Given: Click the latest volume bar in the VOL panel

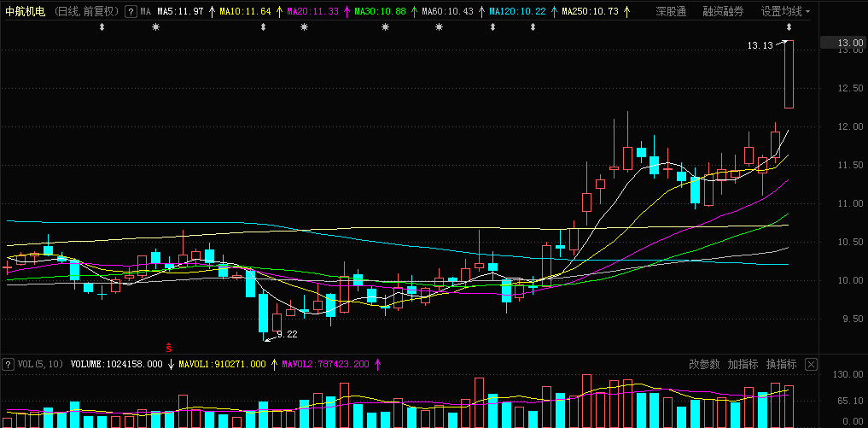Looking at the screenshot, I should 789,407.
